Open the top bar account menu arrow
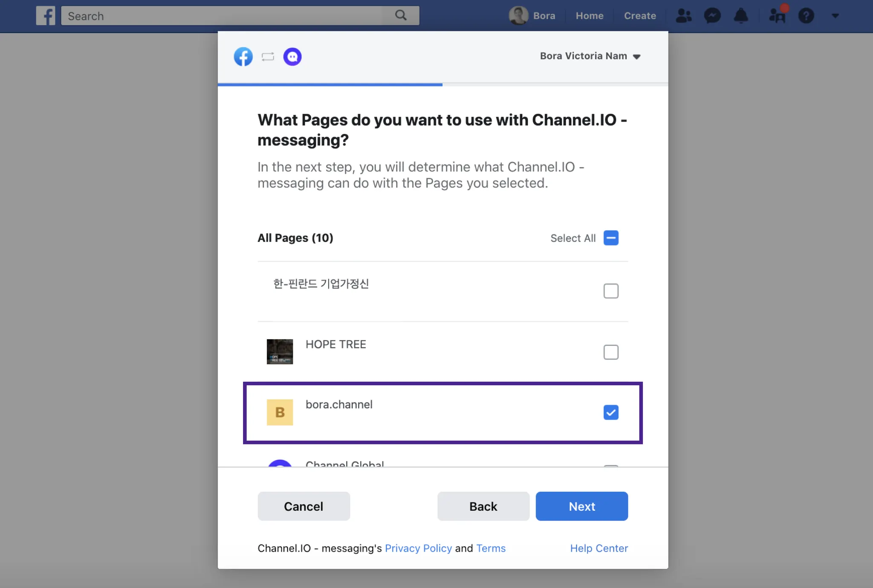Image resolution: width=873 pixels, height=588 pixels. click(835, 16)
